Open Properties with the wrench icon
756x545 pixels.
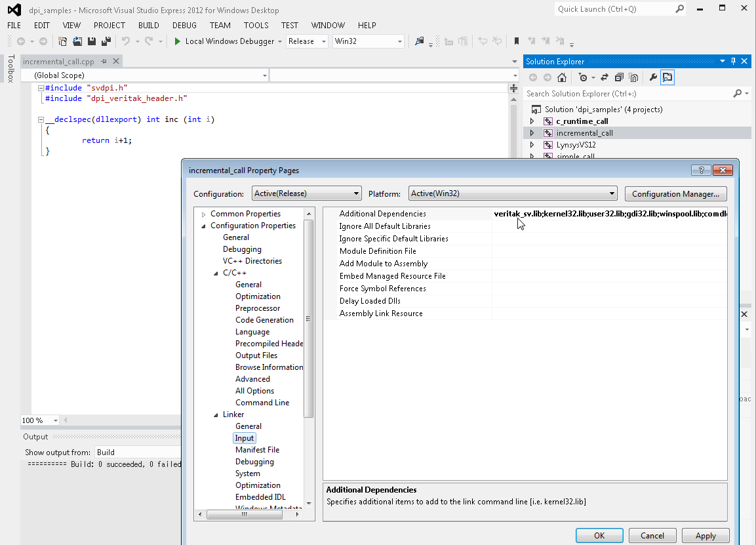(x=653, y=77)
